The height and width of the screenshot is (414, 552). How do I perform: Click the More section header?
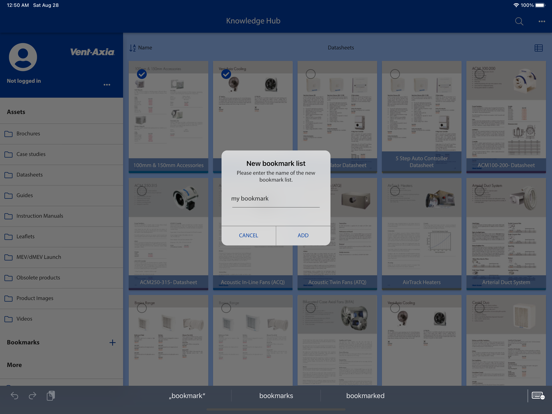click(14, 365)
